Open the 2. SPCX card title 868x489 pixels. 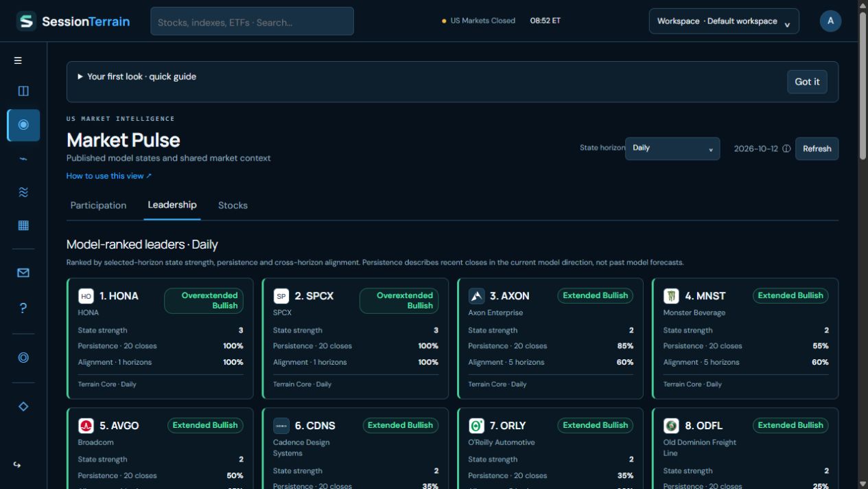[x=314, y=296]
